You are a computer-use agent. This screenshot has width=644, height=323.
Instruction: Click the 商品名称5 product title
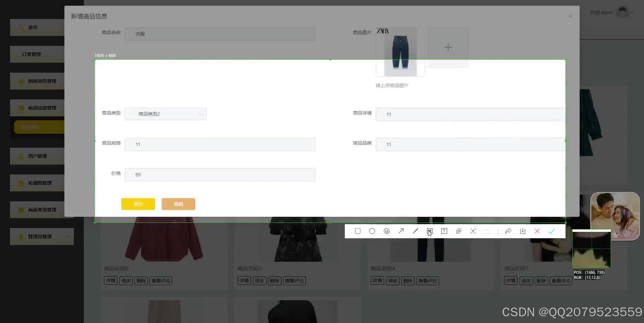click(x=250, y=268)
